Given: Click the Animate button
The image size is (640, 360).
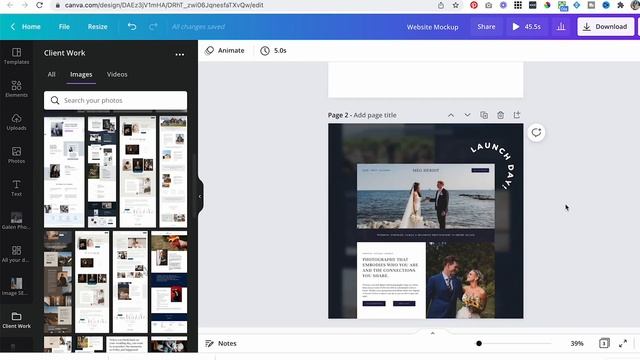Looking at the screenshot, I should coord(225,51).
